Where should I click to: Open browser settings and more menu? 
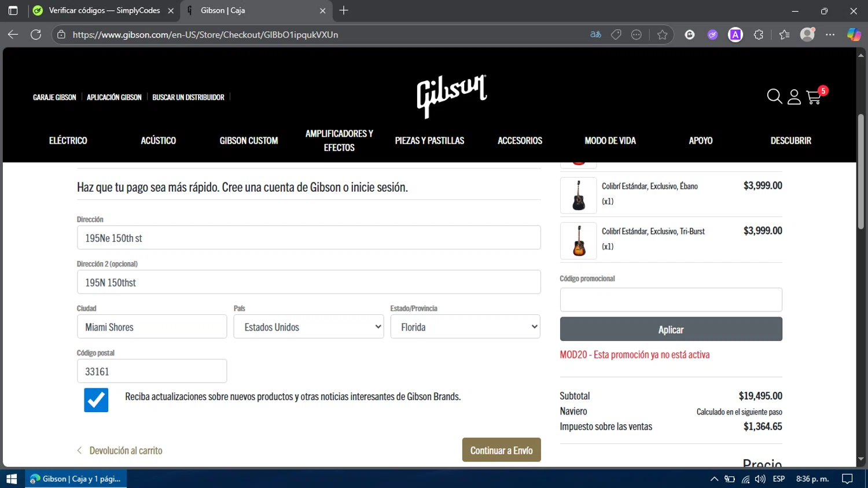click(x=830, y=35)
